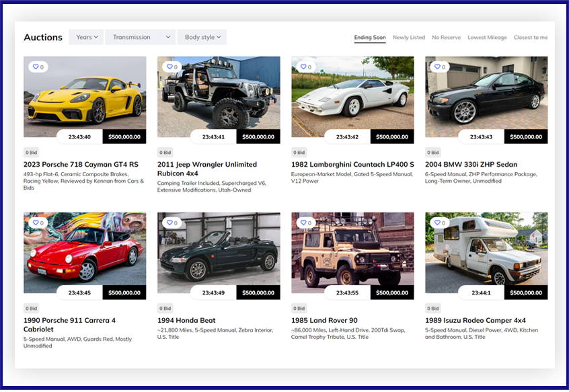This screenshot has width=569, height=392.
Task: Favorite the 1994 Honda Beat heart icon
Action: click(x=169, y=223)
